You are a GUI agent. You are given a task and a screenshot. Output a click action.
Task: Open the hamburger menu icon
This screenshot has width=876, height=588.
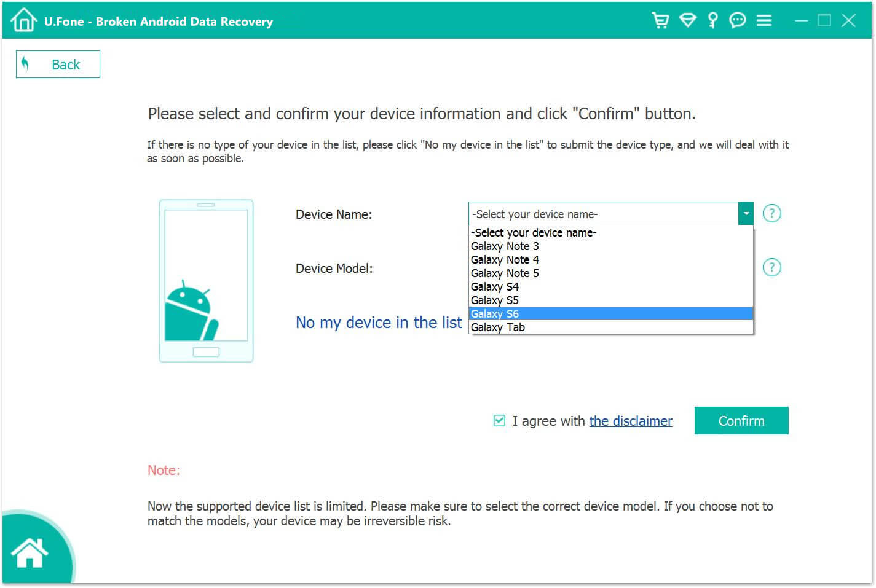764,20
